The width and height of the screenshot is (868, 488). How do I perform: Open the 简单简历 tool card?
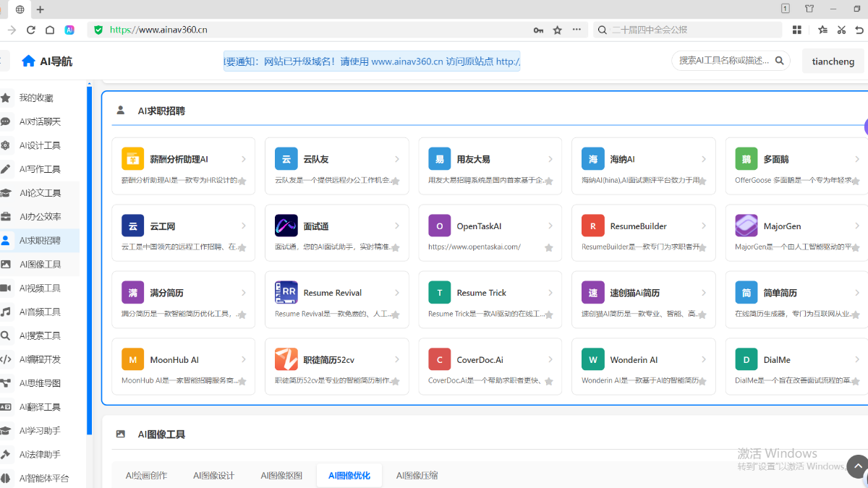[x=796, y=300]
